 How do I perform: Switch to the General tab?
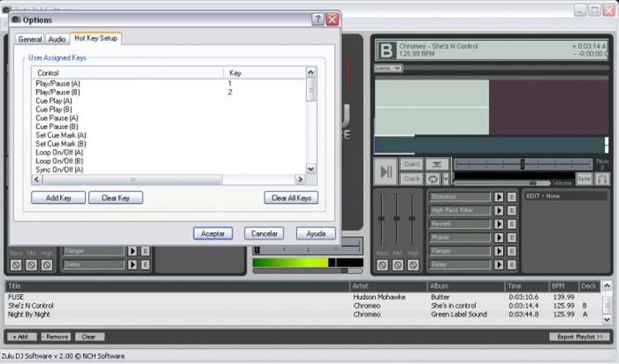click(x=30, y=39)
